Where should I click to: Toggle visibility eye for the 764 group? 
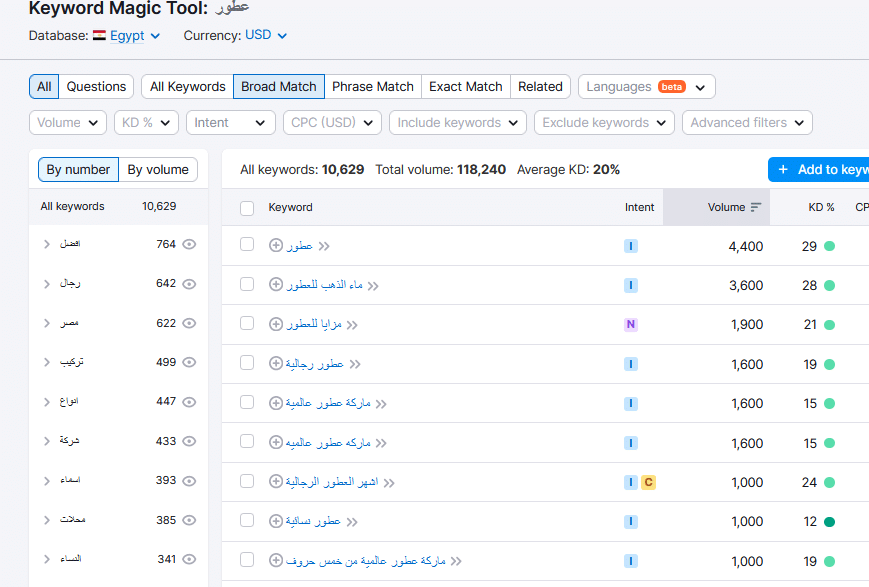(x=190, y=244)
